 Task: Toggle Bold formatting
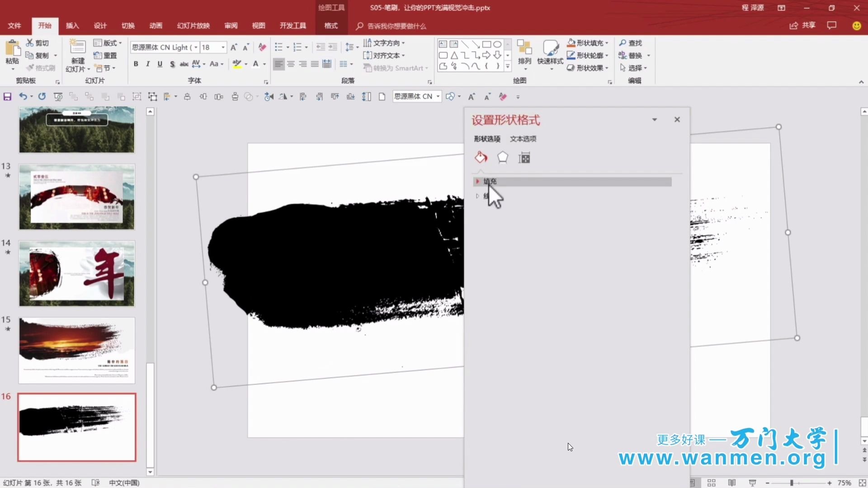click(x=136, y=64)
